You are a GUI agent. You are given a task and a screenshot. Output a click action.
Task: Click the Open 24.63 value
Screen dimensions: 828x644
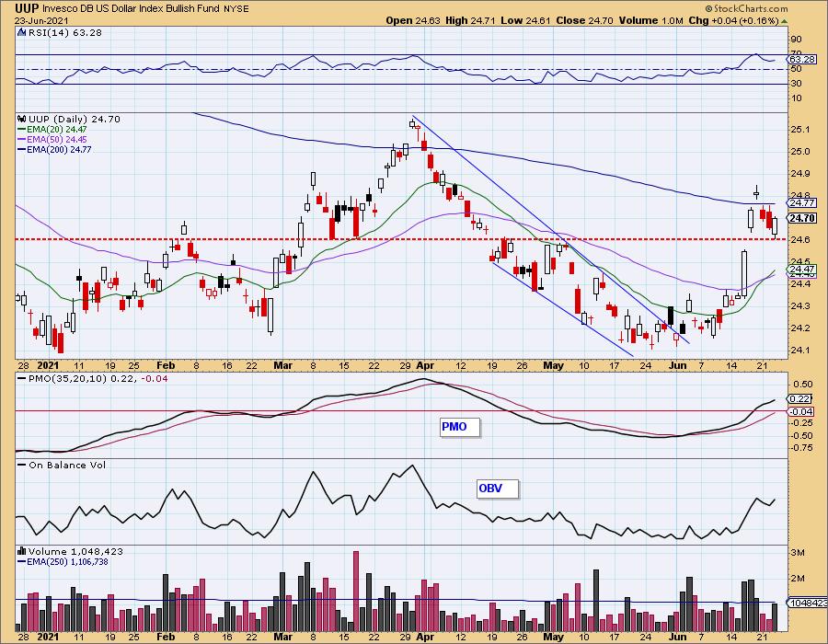tap(413, 20)
